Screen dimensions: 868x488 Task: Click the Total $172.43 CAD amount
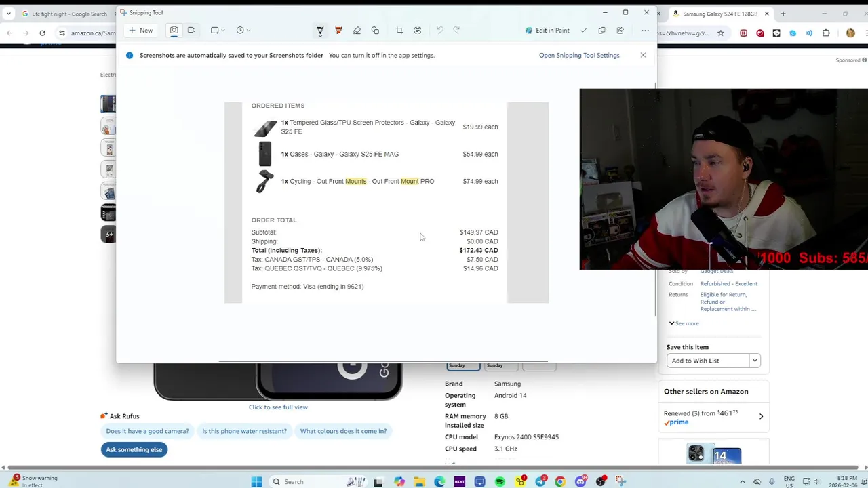point(479,251)
